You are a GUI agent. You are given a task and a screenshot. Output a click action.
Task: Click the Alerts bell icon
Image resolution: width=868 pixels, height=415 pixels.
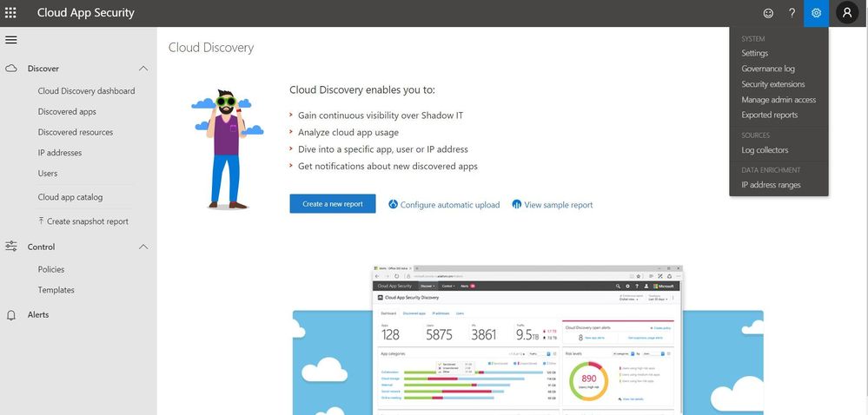(x=11, y=315)
